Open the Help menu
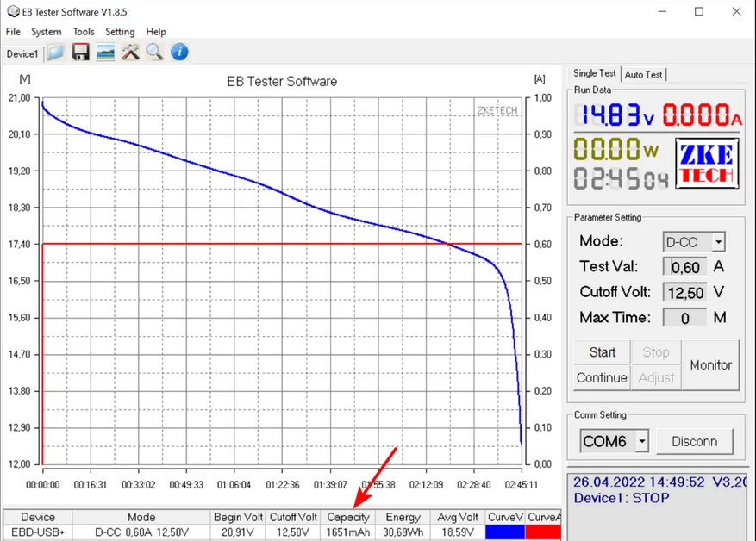The height and width of the screenshot is (541, 756). click(x=156, y=31)
